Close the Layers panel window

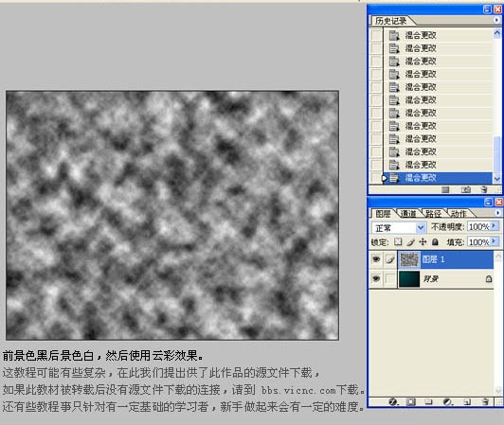[498, 202]
